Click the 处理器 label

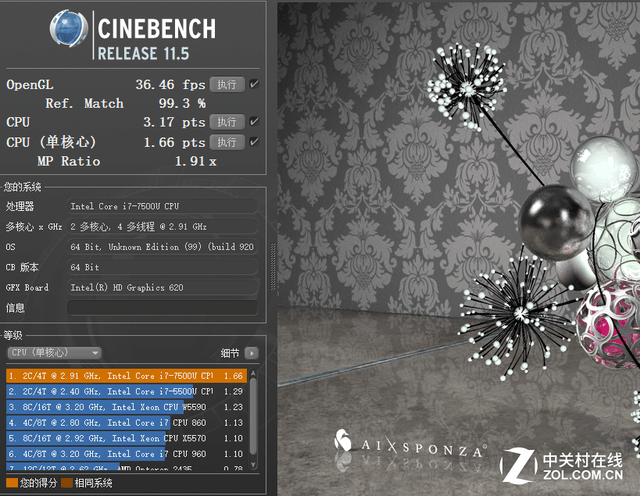(x=20, y=206)
